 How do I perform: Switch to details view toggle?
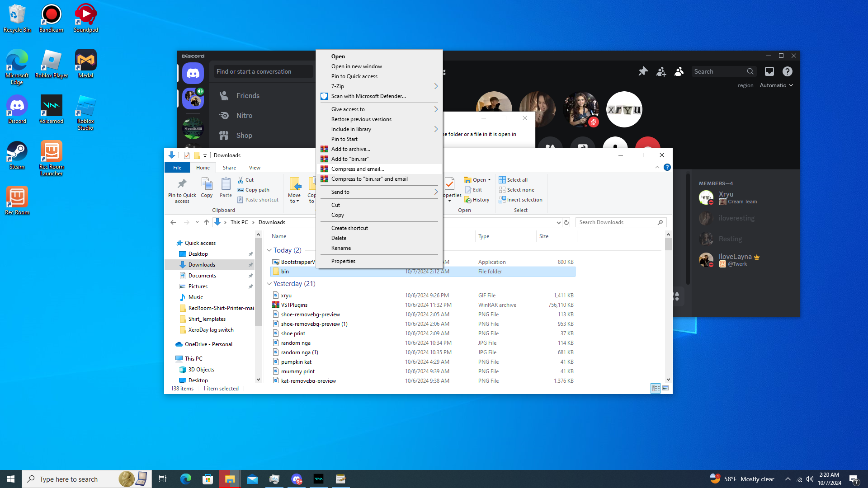click(x=655, y=388)
